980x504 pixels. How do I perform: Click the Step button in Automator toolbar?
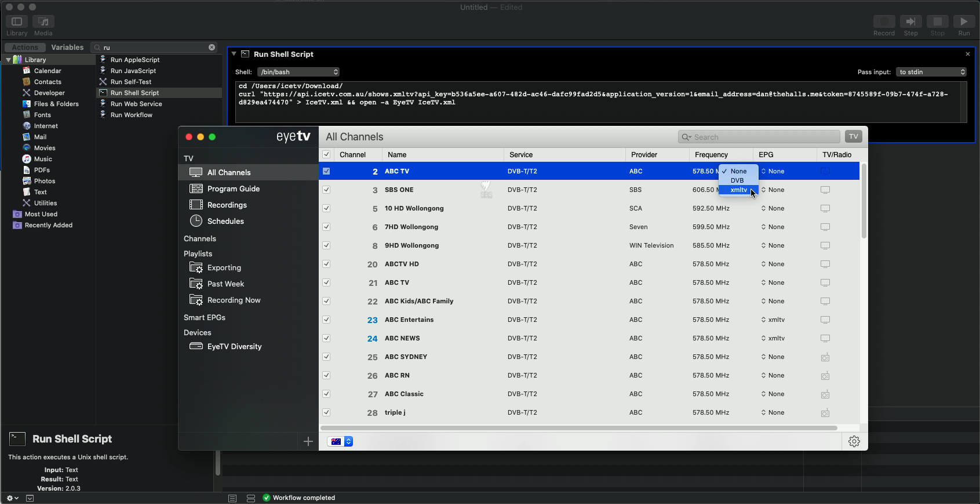(910, 21)
